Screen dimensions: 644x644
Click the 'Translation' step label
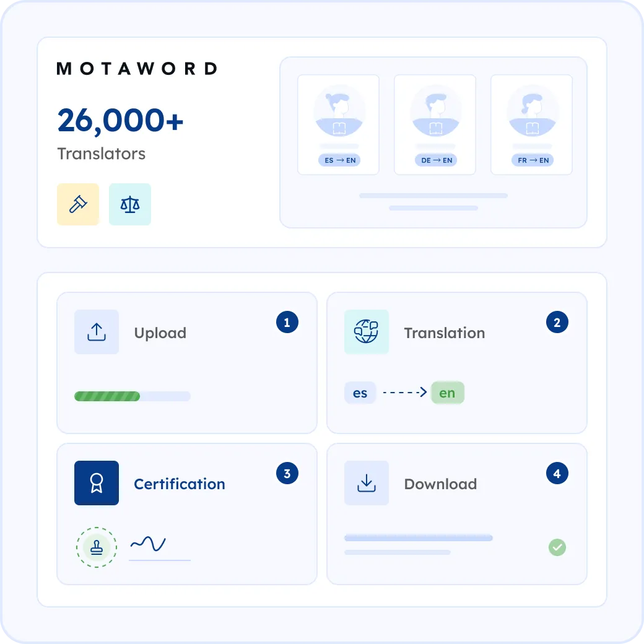[445, 333]
